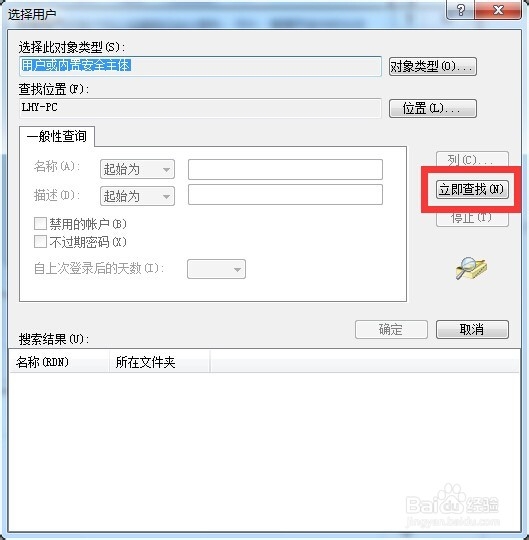Open the 名称 起始为 dropdown

coord(137,169)
